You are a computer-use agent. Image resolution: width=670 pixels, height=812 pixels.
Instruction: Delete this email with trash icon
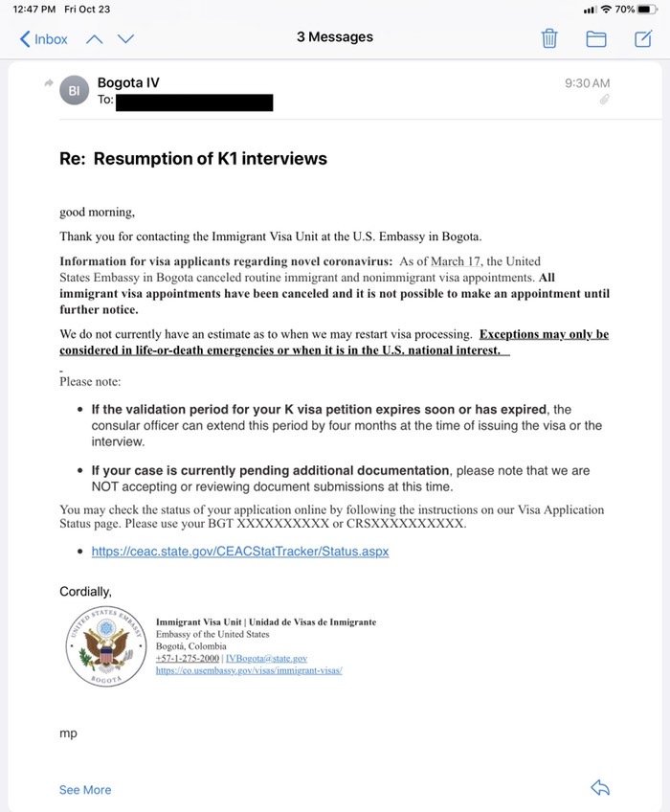[549, 38]
